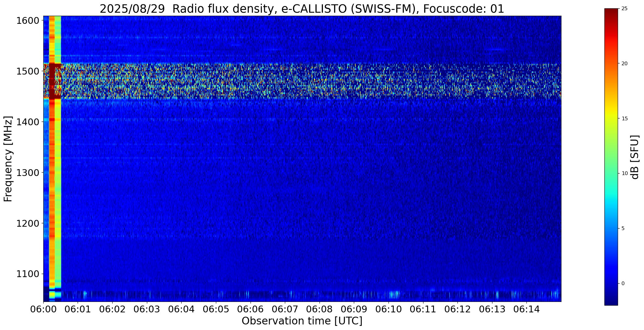Click the 06:00 time tick label
The height and width of the screenshot is (330, 644).
tap(43, 309)
